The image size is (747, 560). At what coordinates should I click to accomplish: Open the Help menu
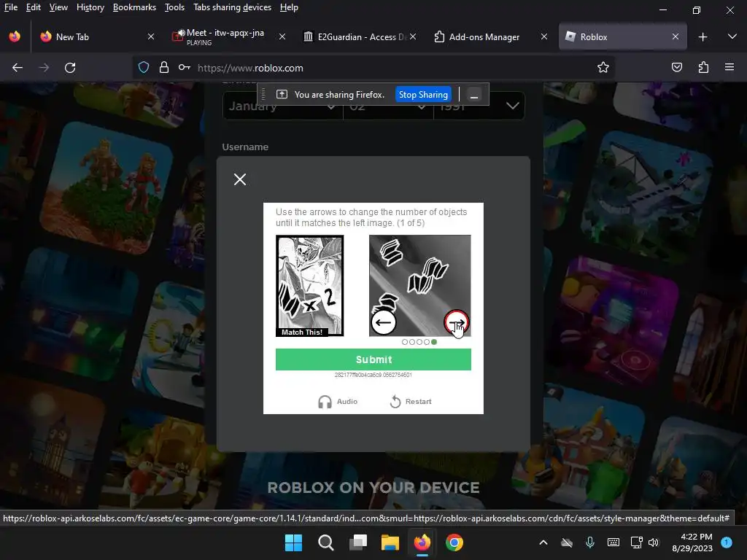[289, 7]
